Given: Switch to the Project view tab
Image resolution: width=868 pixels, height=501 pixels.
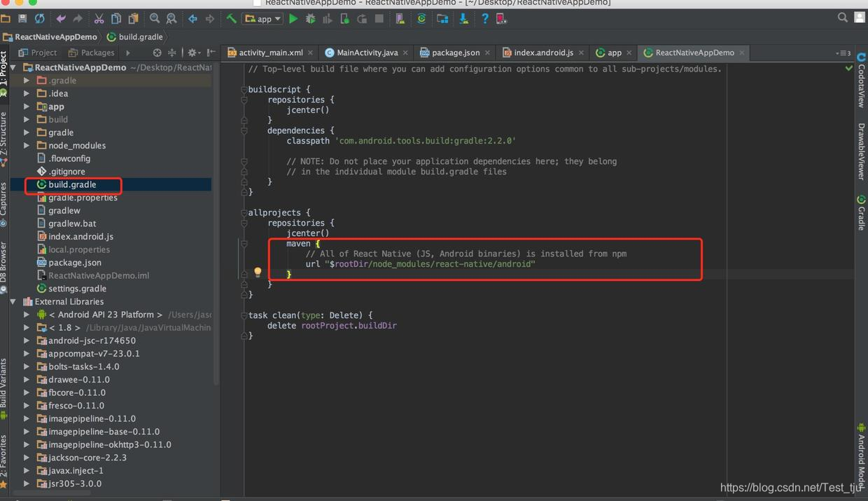Looking at the screenshot, I should pyautogui.click(x=38, y=53).
